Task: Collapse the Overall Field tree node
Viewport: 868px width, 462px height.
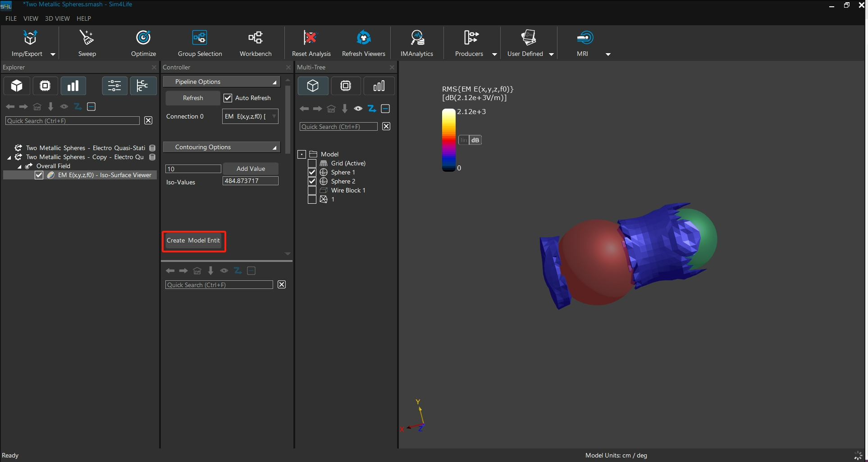Action: pos(19,166)
